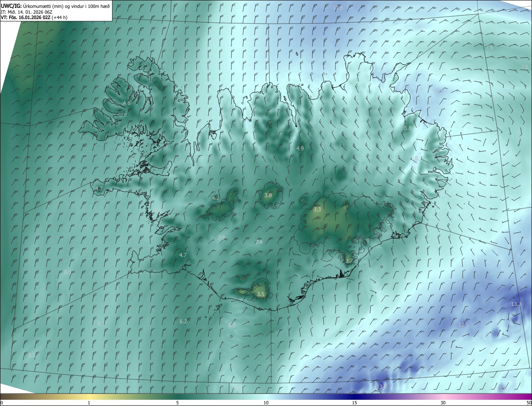Viewport: 532px width, 406px height.
Task: Click the 50 tick on the color scale
Action: (529, 403)
